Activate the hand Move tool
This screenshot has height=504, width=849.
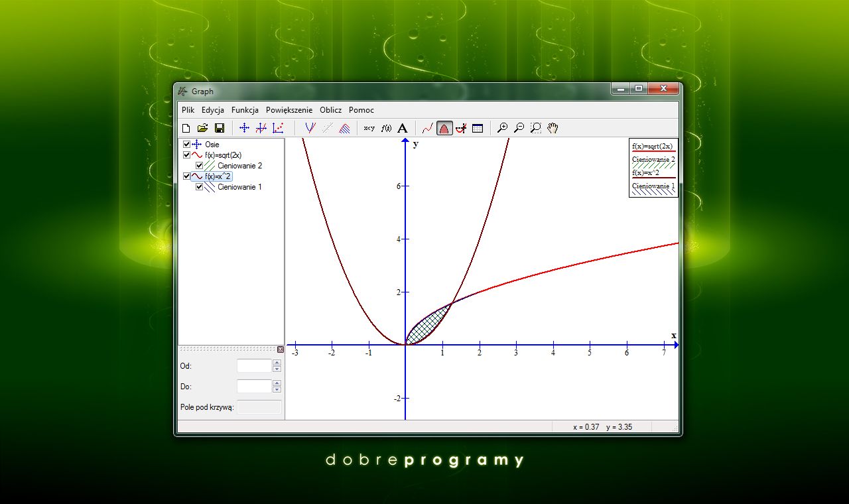tap(553, 128)
